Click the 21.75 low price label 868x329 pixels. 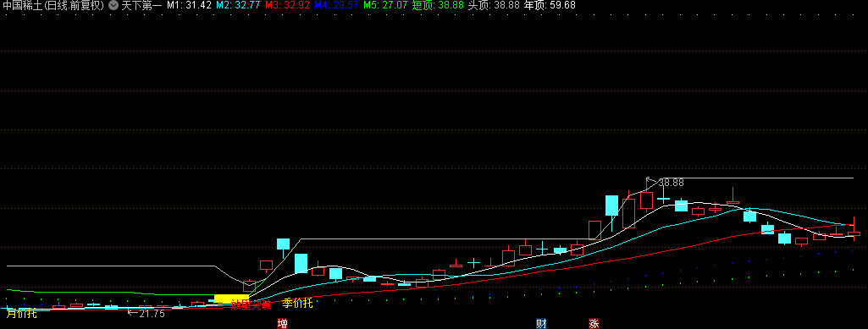pos(152,314)
